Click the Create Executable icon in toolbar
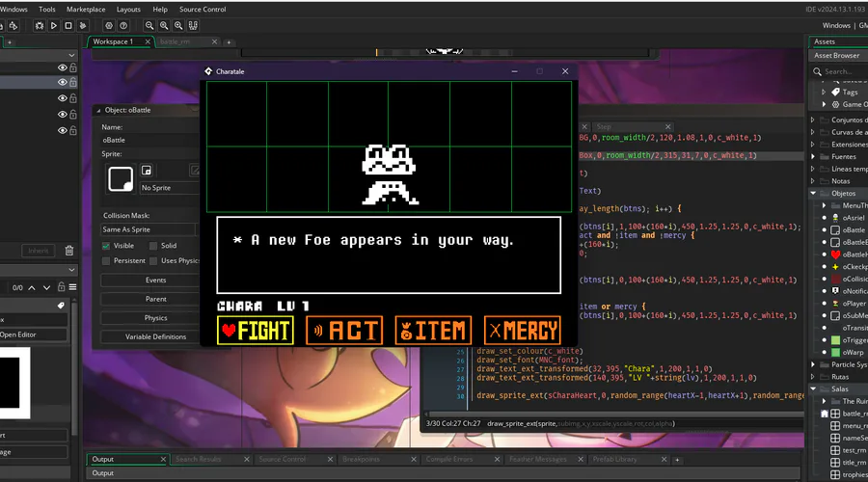The image size is (868, 482). pyautogui.click(x=14, y=25)
